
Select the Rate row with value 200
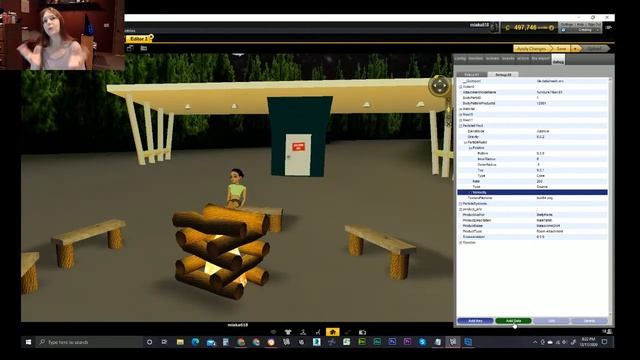532,181
